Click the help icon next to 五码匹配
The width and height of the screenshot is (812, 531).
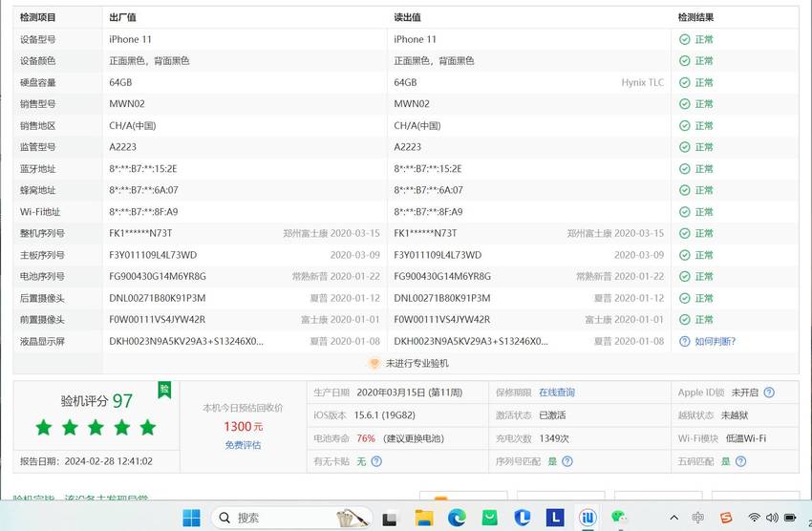[740, 461]
